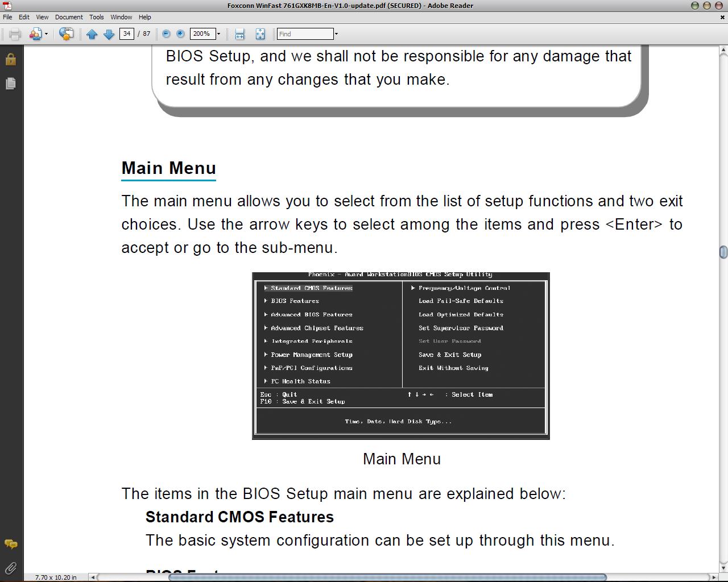This screenshot has width=728, height=582.
Task: Click 'Exit Without Saving' in BIOS image
Action: coord(453,368)
